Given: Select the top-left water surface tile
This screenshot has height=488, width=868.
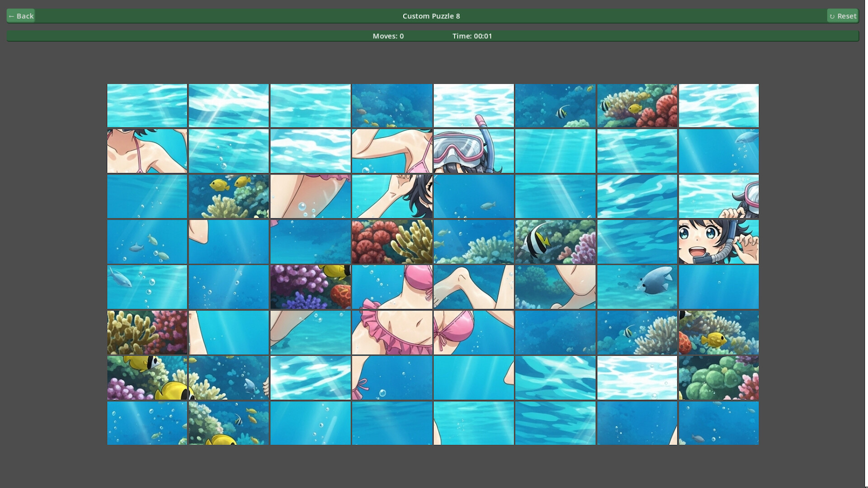Looking at the screenshot, I should (x=147, y=105).
